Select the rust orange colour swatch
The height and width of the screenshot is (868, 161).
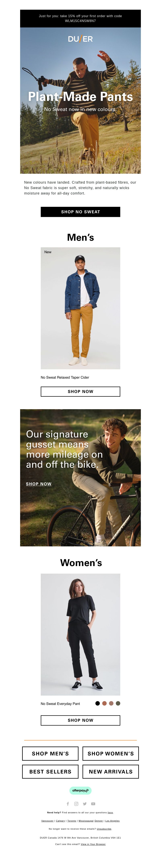(x=104, y=703)
